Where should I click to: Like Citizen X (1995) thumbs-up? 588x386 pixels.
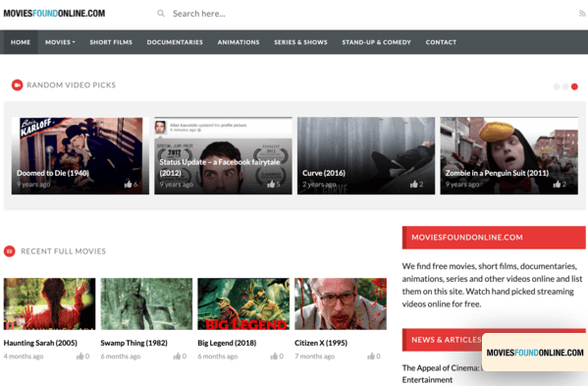371,356
